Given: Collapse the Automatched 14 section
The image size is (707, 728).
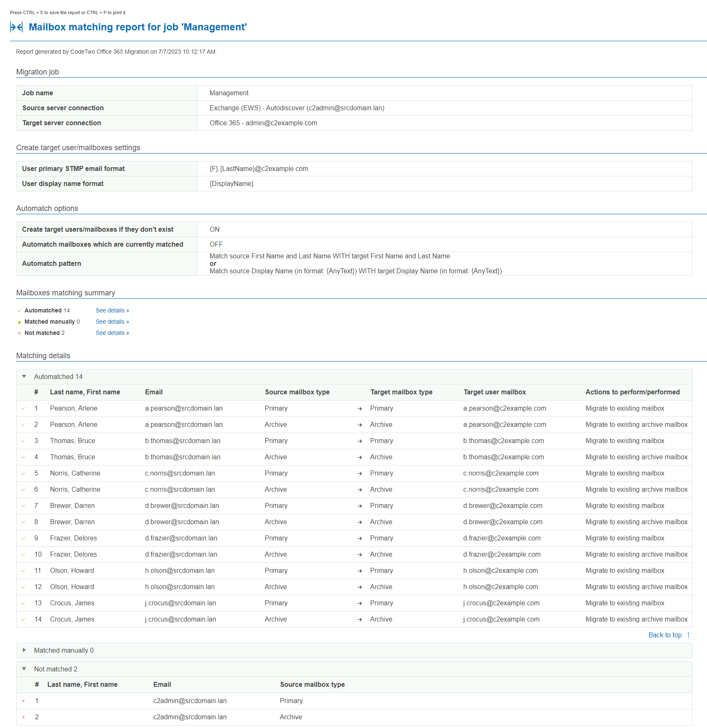Looking at the screenshot, I should click(24, 376).
